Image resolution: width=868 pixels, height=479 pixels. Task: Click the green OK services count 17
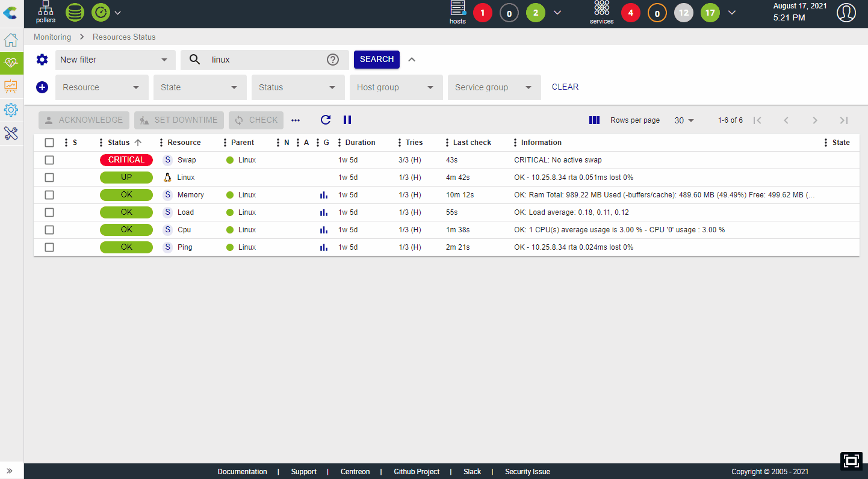710,13
